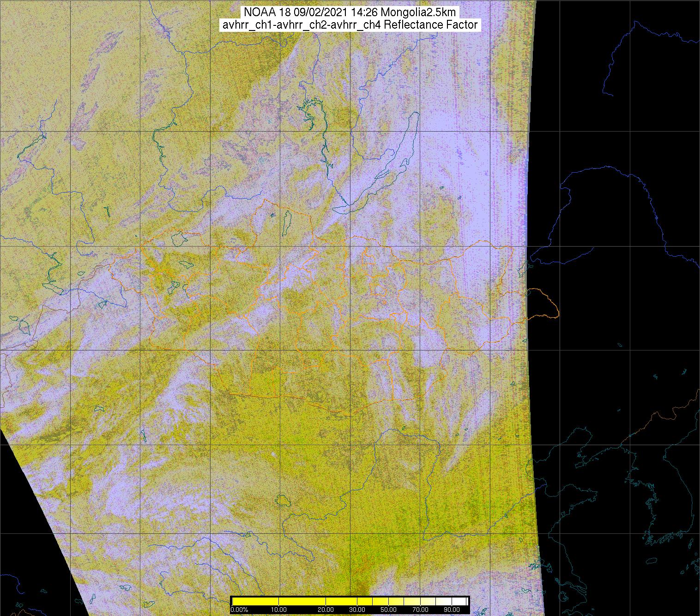Screen dimensions: 700x616
Task: Click the '50.00' label on the color scale
Action: coord(388,610)
